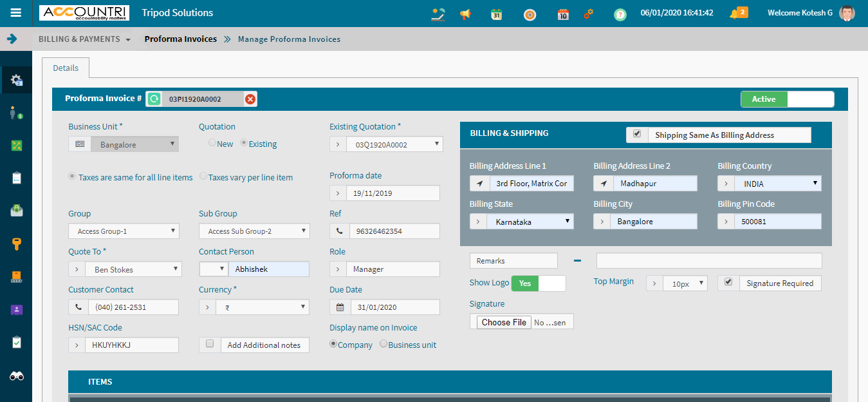Screen dimensions: 868x402
Task: Select Taxes are same for all line items
Action: pos(73,177)
